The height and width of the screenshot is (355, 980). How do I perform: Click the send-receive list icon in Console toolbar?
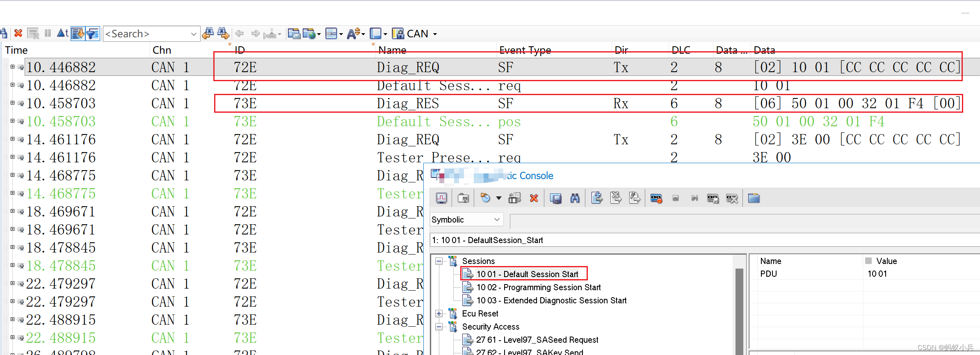point(514,198)
